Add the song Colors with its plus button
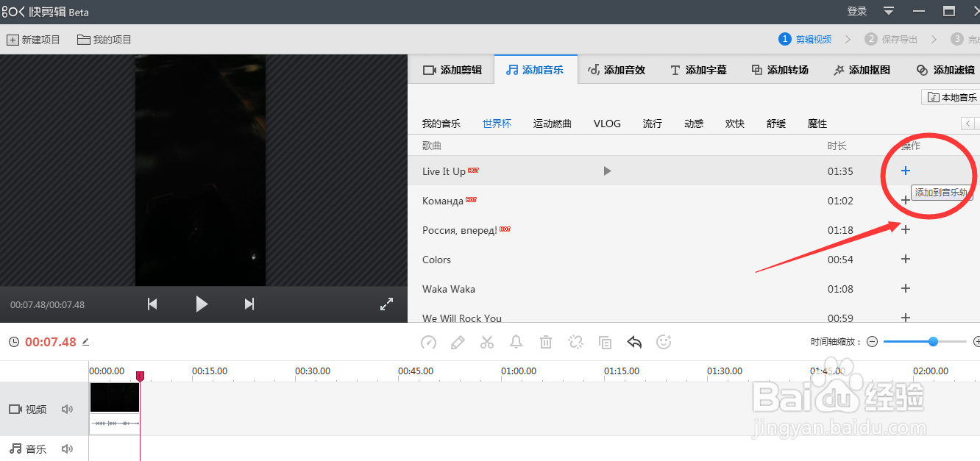Image resolution: width=980 pixels, height=461 pixels. pyautogui.click(x=905, y=259)
